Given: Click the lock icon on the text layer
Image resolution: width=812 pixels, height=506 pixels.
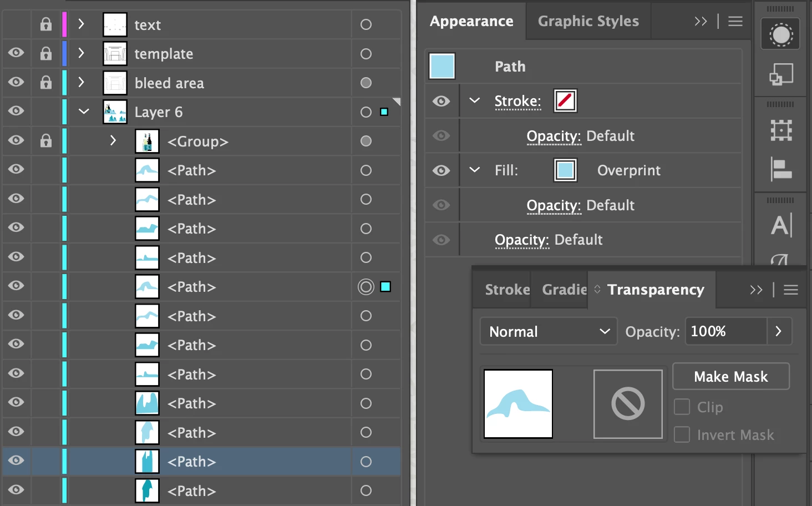Looking at the screenshot, I should tap(46, 24).
